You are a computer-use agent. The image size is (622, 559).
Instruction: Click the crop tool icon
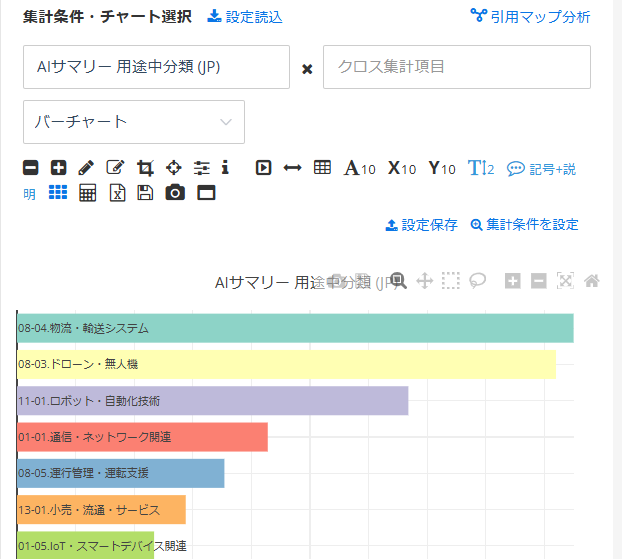(144, 168)
